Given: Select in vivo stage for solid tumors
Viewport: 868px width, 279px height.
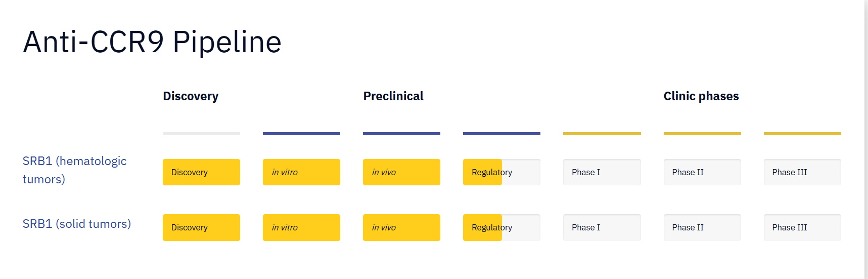Looking at the screenshot, I should (401, 227).
